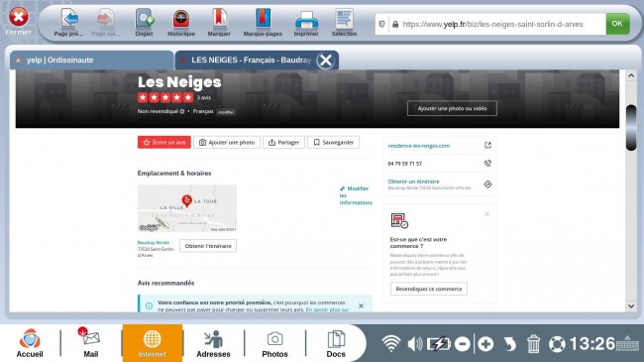Click the volume speaker icon

coord(415,344)
